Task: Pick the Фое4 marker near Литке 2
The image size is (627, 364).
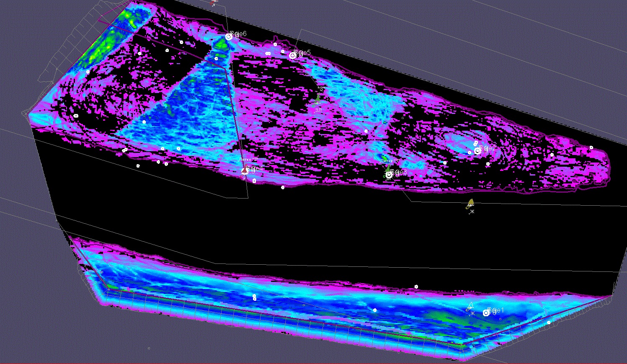Action: [245, 171]
